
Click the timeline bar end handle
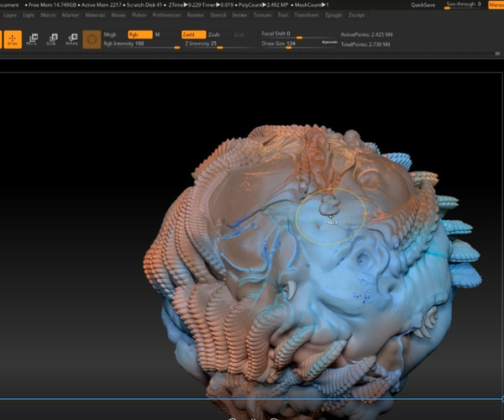[x=502, y=399]
